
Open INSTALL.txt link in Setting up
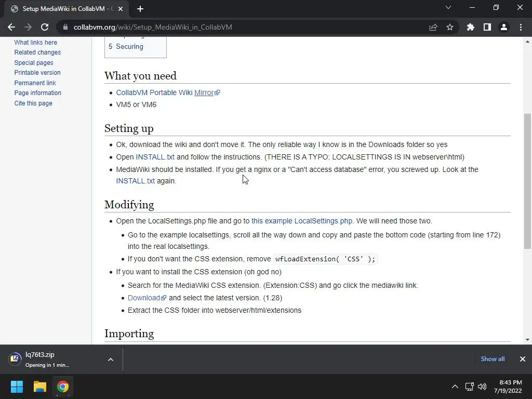coord(155,157)
